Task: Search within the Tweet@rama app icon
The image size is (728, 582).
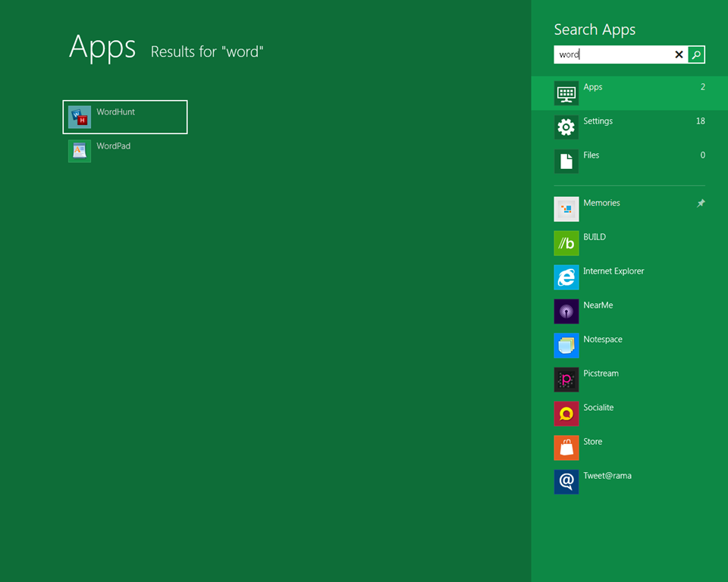Action: [566, 482]
